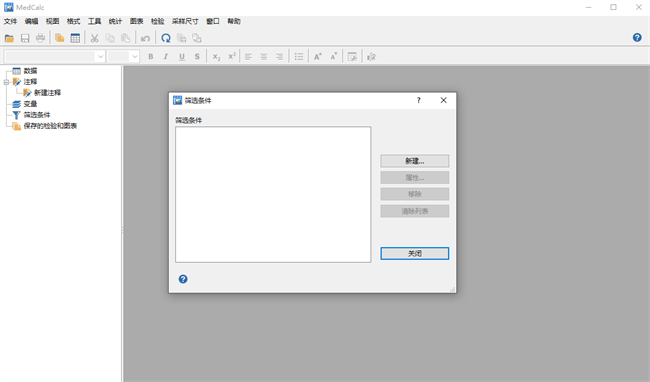Open help via blue question icon at top right
Image resolution: width=650 pixels, height=382 pixels.
[x=637, y=38]
